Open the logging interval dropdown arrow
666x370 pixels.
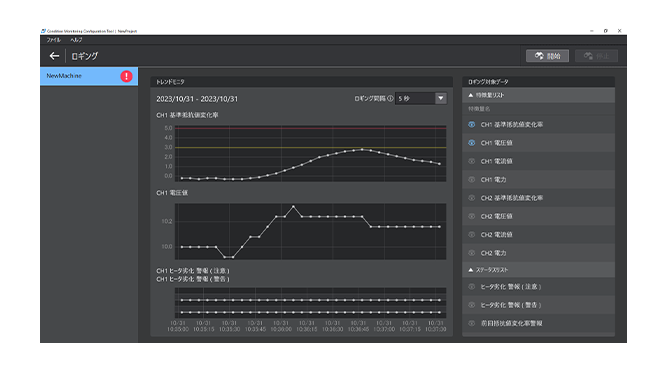(x=441, y=99)
